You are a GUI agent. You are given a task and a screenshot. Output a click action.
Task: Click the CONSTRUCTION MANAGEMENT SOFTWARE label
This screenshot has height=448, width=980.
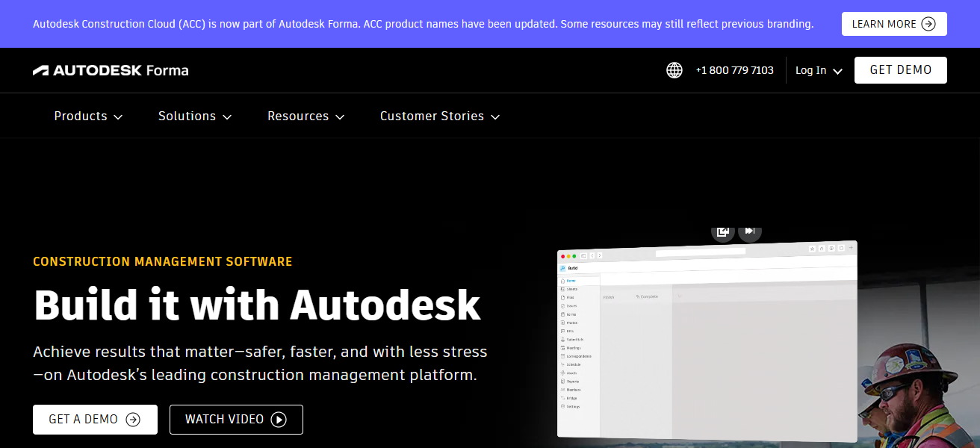163,261
